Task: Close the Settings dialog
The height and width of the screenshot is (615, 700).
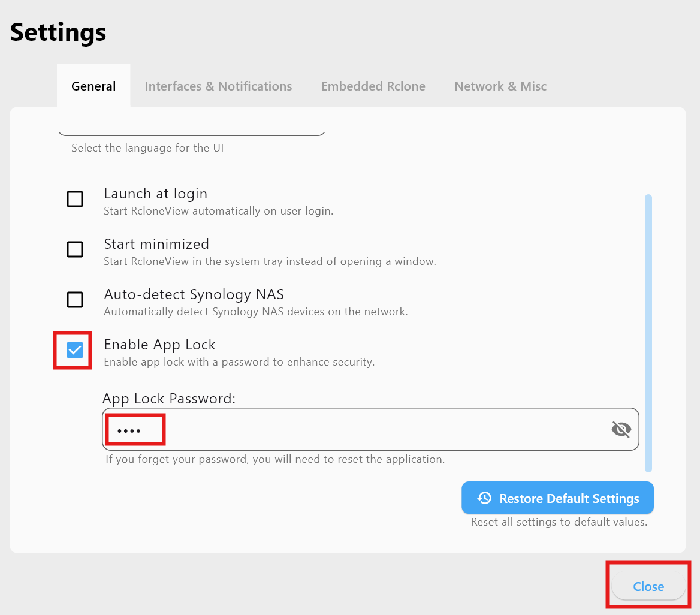Action: [648, 586]
